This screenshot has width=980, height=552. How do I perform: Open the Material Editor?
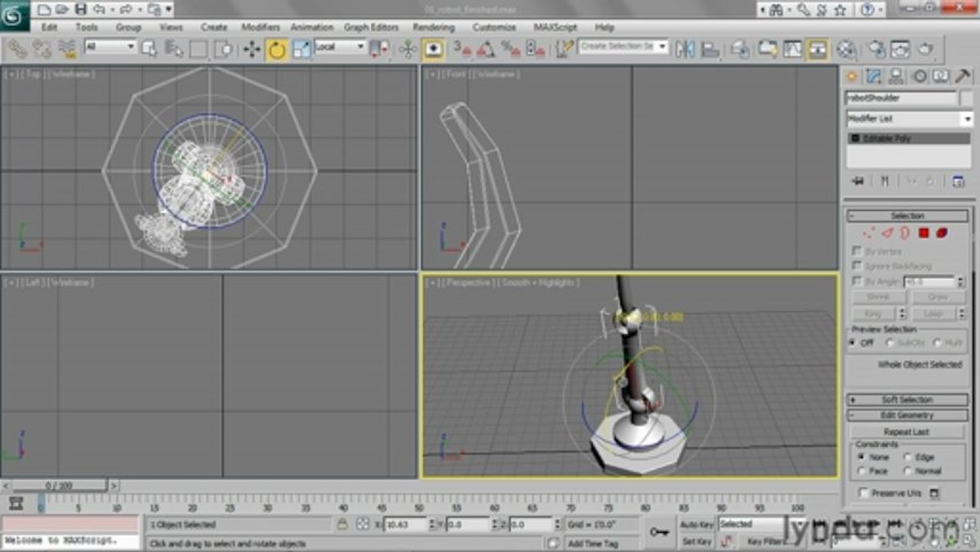846,49
